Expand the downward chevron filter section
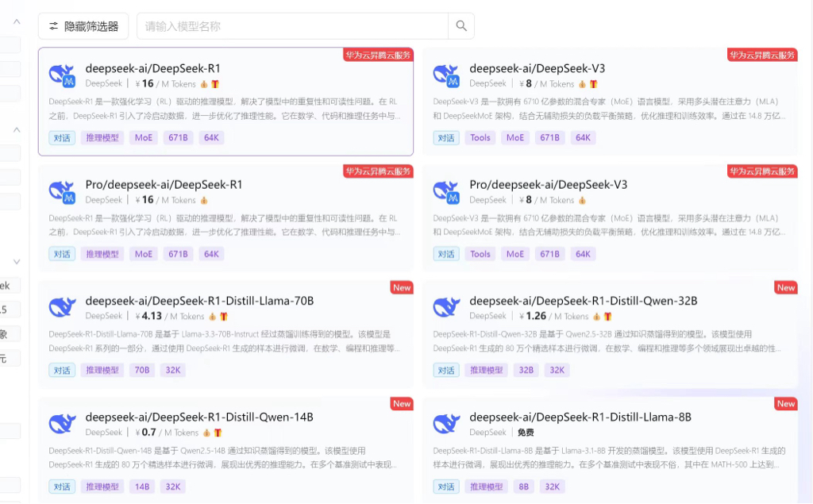 (x=17, y=262)
